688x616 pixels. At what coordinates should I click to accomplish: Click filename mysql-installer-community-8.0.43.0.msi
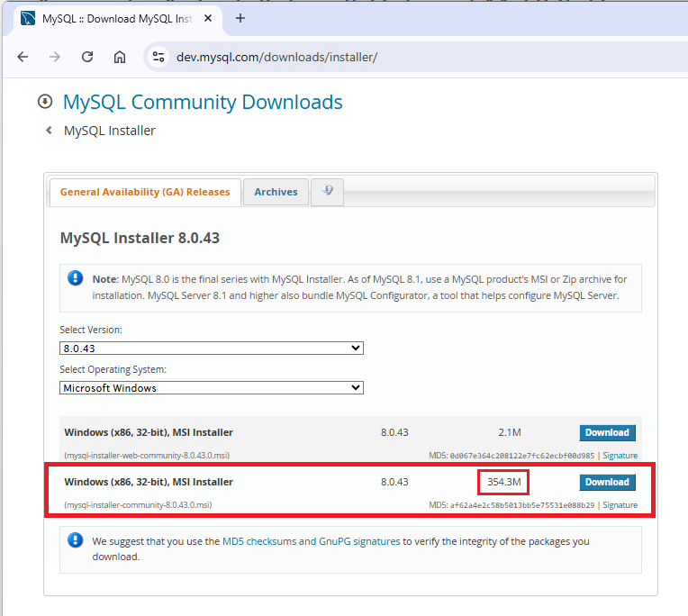(x=138, y=505)
